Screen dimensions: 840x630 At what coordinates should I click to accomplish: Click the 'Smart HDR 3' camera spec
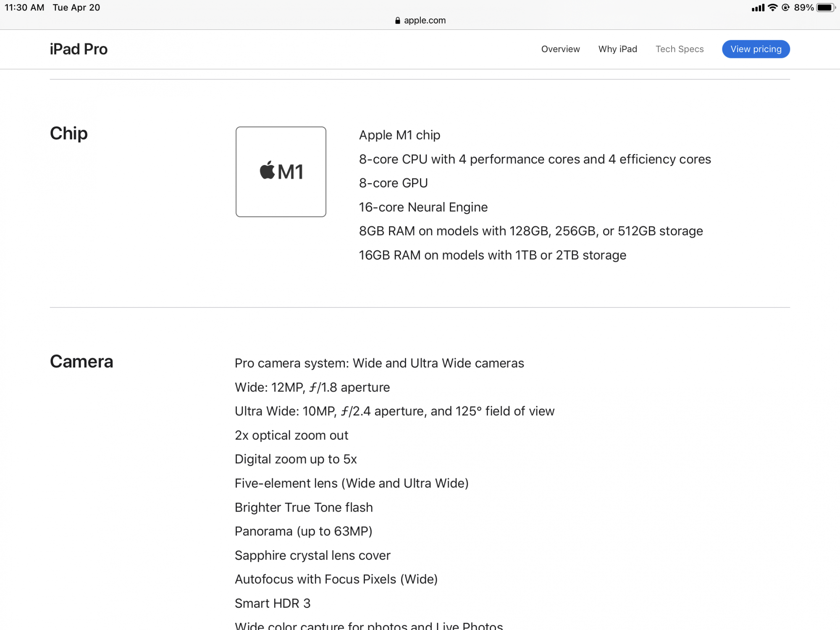click(273, 603)
